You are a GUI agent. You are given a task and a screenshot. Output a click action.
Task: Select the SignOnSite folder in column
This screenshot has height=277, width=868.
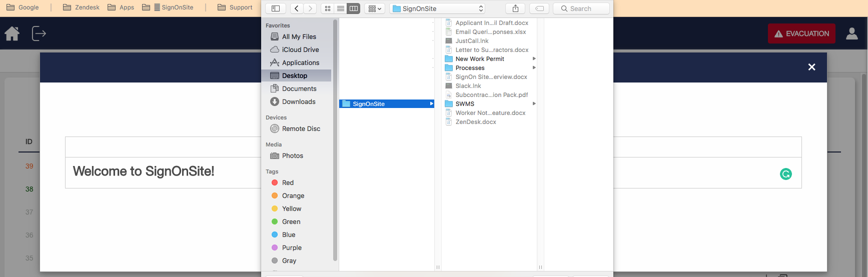coord(386,104)
